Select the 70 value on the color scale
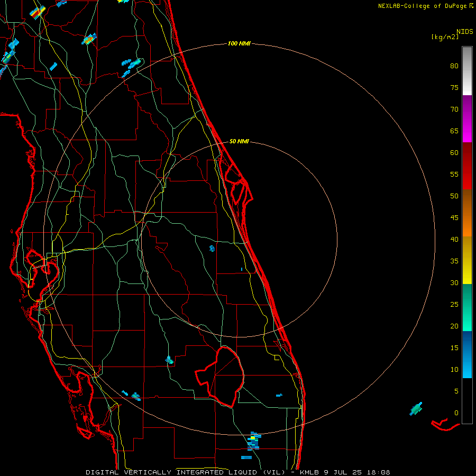476x476 pixels. coord(454,109)
